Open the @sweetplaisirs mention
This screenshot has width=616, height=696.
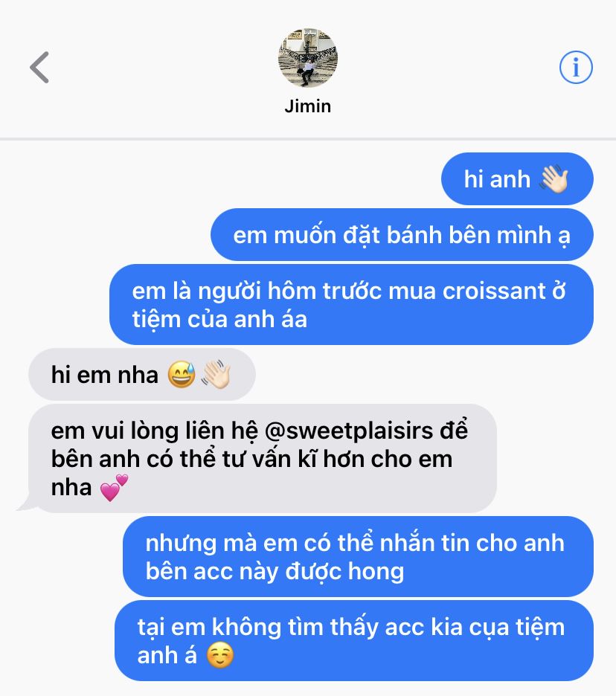pyautogui.click(x=349, y=431)
